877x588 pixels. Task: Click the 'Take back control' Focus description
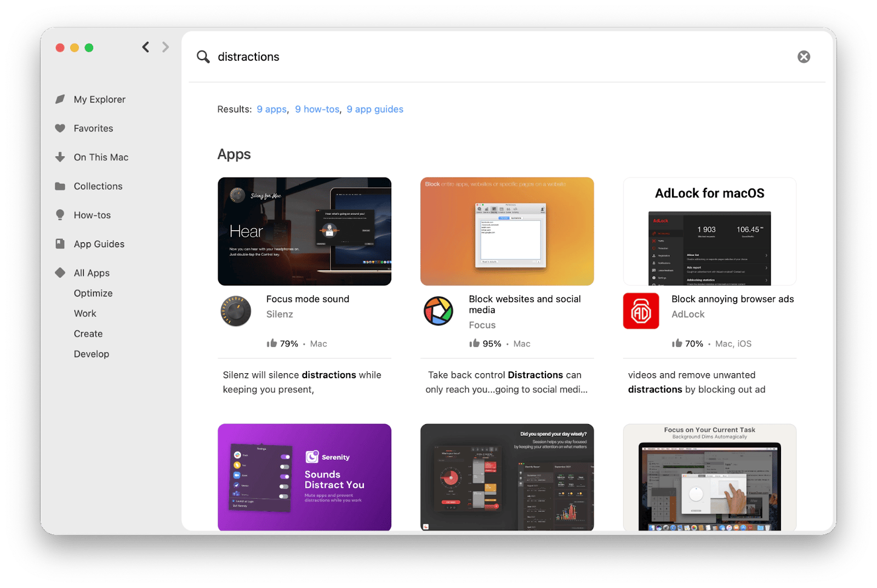506,382
